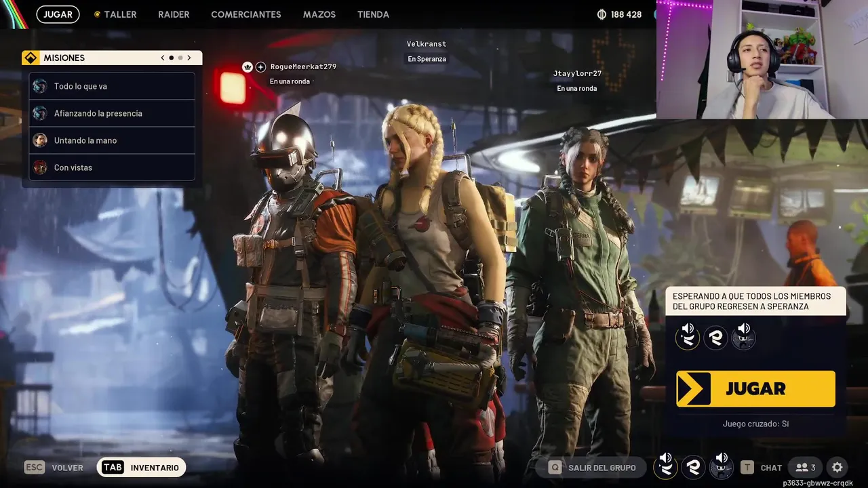Click yellow-ringed avatar in bottom bar

click(665, 468)
